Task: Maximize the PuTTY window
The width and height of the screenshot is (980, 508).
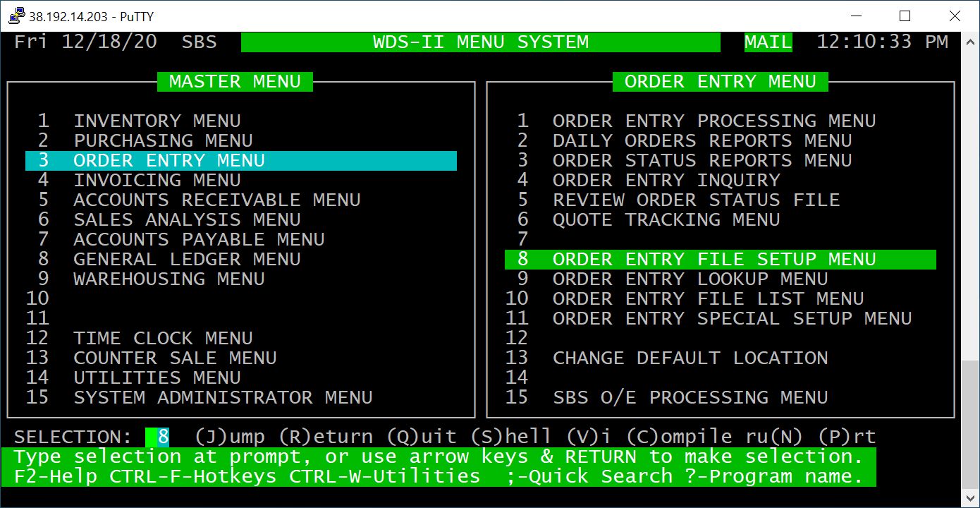Action: [905, 16]
